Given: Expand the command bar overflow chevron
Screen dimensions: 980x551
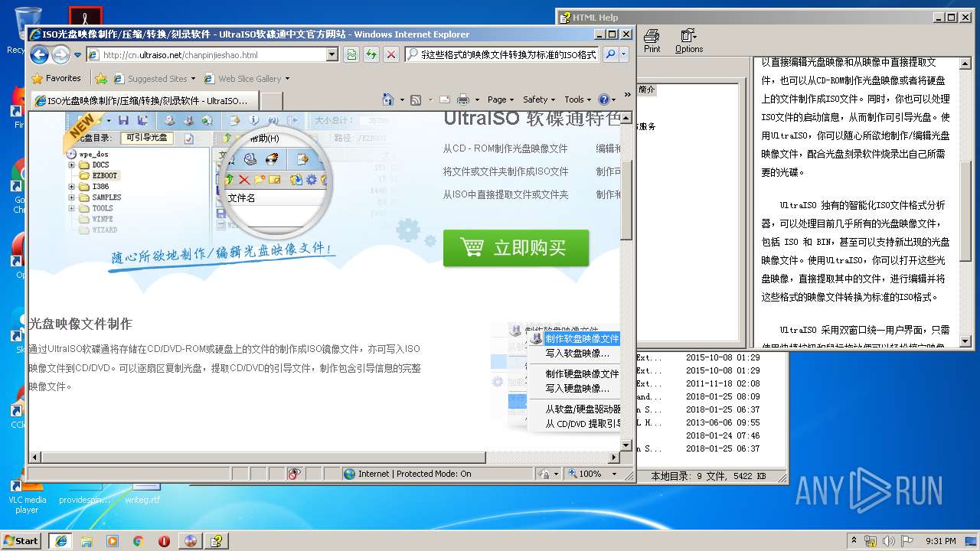Looking at the screenshot, I should [x=628, y=96].
